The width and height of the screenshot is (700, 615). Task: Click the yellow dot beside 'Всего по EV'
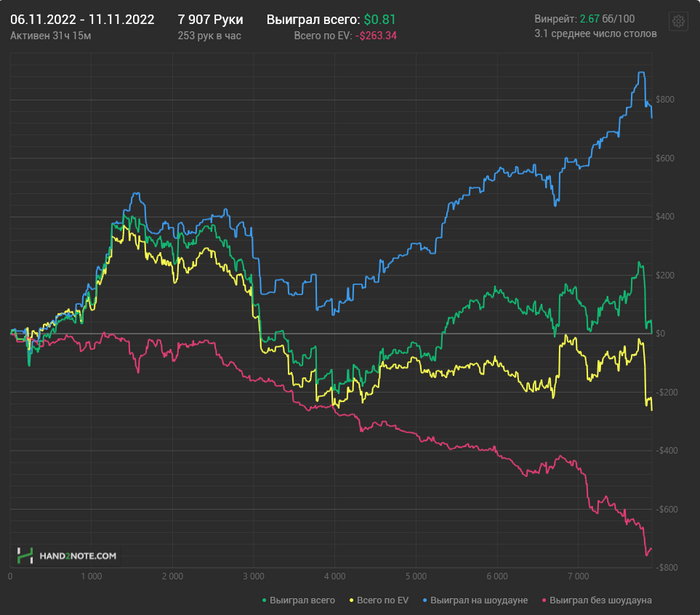click(x=351, y=601)
